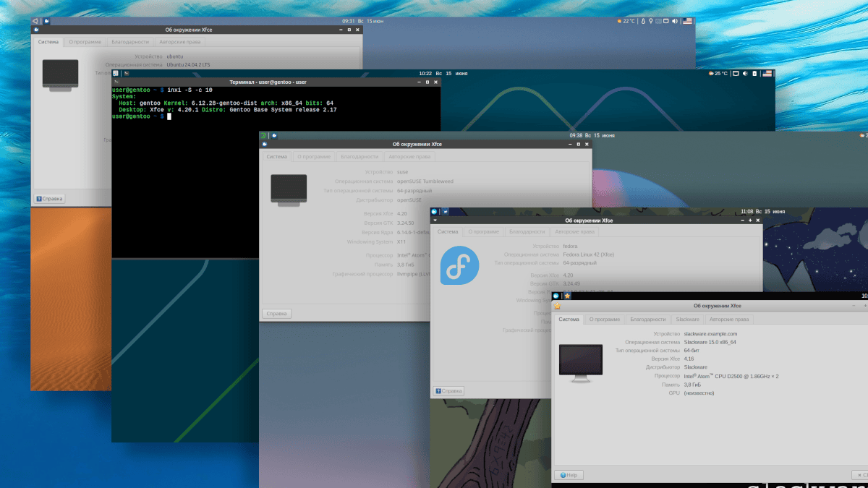Click the star icon in the Slackware panel

[x=567, y=296]
